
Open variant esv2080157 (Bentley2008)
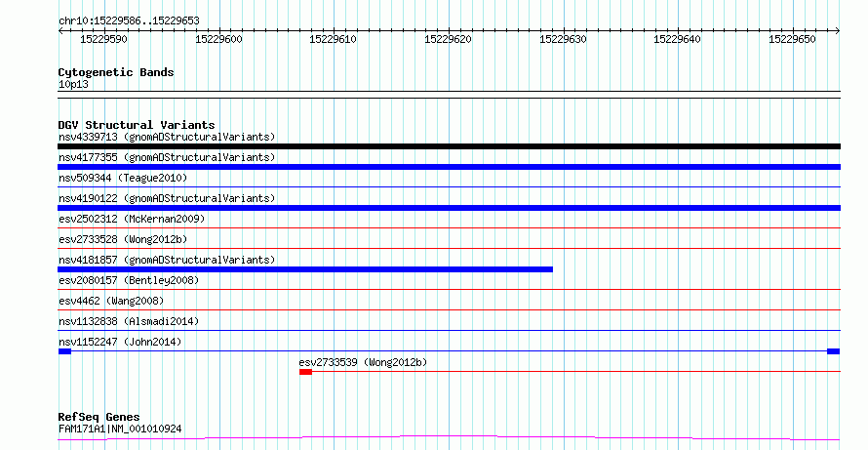pos(129,280)
